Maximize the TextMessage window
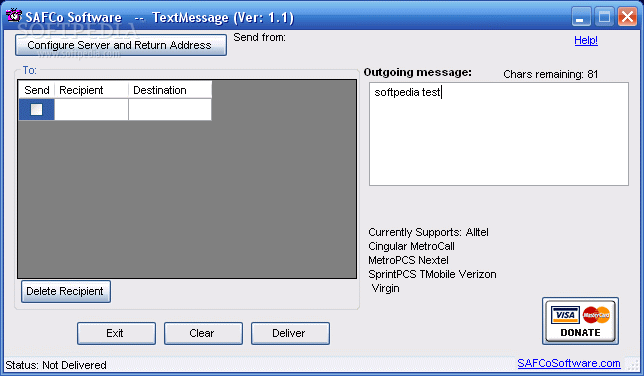 point(604,17)
